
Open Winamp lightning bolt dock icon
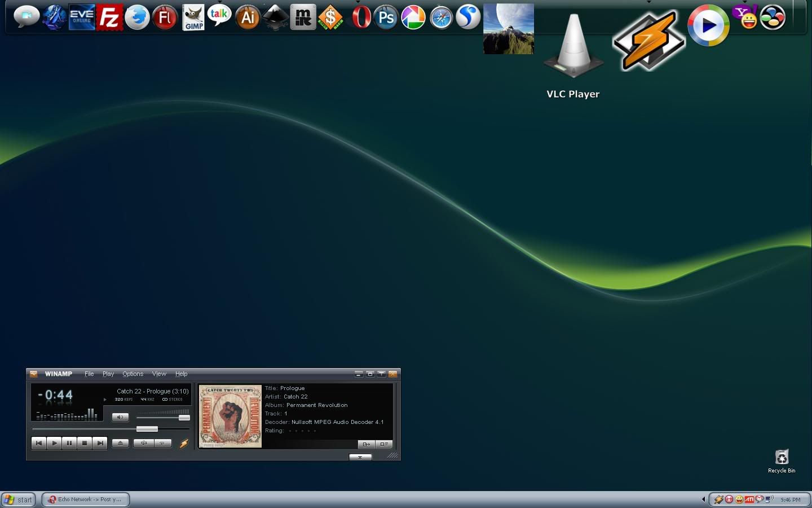[649, 41]
